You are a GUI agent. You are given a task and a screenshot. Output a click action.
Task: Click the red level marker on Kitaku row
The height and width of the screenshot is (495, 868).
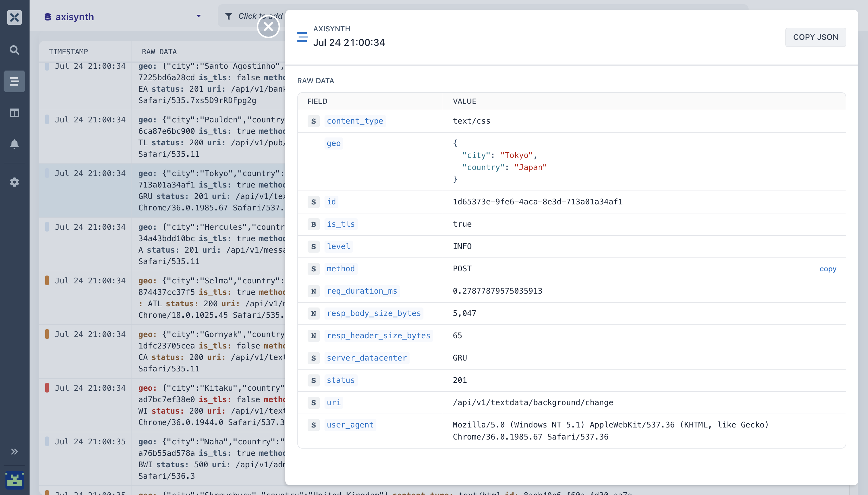47,388
